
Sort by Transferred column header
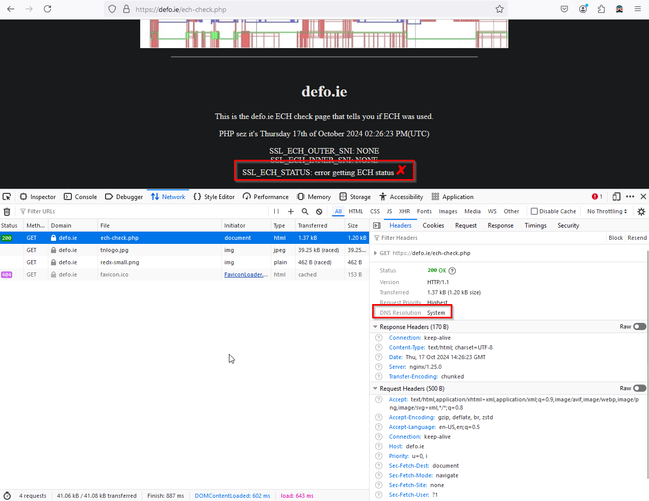coord(320,226)
